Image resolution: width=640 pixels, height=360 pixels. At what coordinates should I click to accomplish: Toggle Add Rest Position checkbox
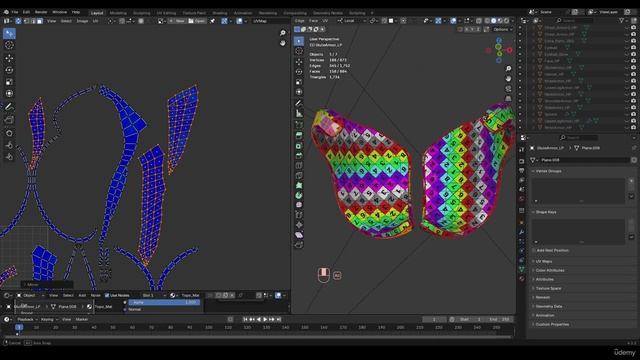coord(533,250)
